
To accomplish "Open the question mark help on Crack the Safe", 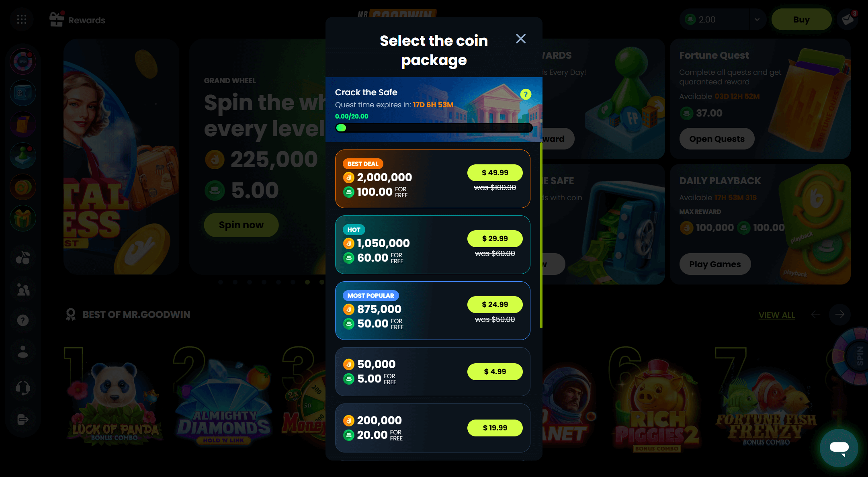I will pos(526,94).
